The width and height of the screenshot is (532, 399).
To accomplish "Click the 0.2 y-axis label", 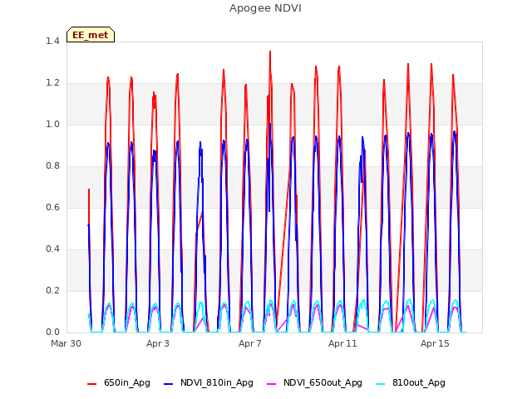I will 52,290.
